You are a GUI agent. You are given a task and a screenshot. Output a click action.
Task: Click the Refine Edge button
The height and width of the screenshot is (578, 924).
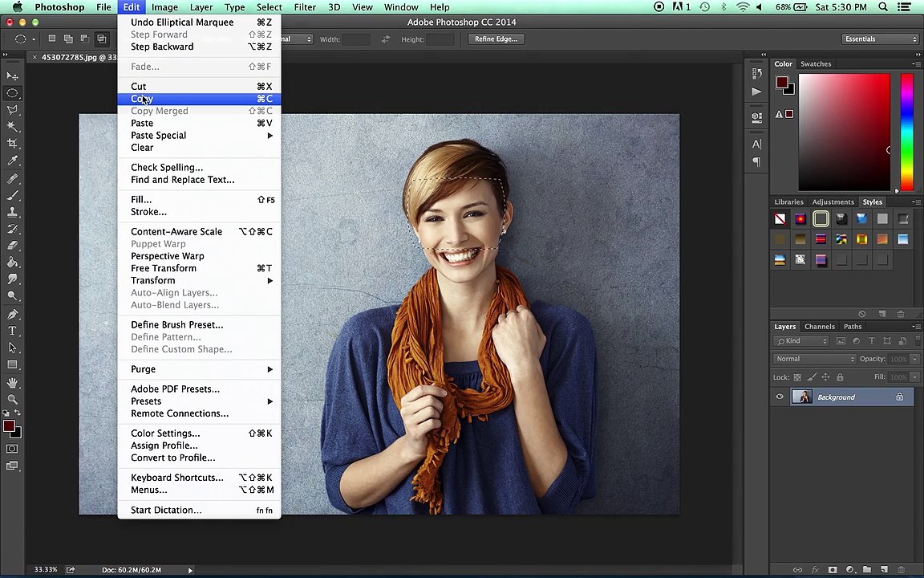point(496,39)
